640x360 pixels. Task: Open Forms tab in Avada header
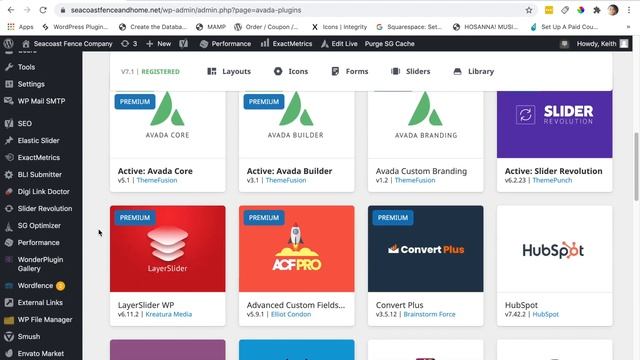tap(350, 71)
